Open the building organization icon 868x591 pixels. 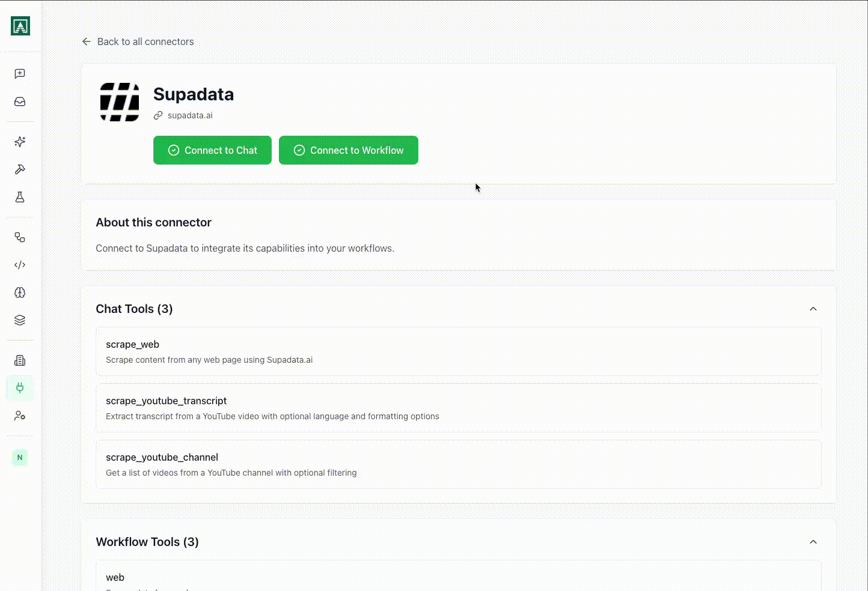[x=20, y=360]
